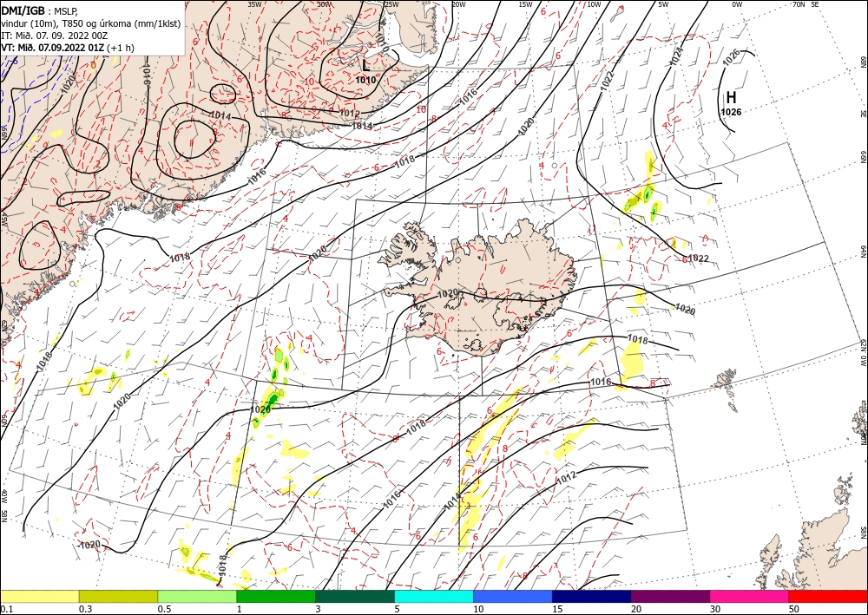Click the pink 30 mm legend color segment

(x=750, y=596)
